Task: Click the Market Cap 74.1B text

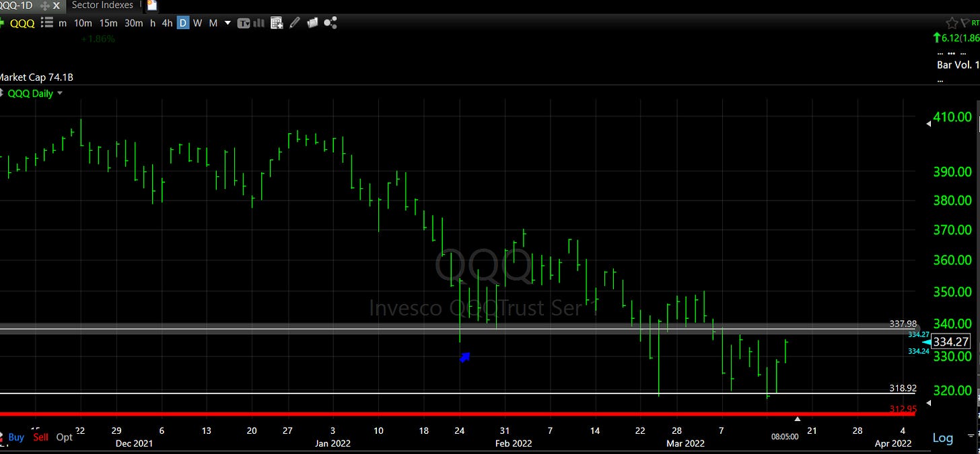Action: (x=37, y=77)
